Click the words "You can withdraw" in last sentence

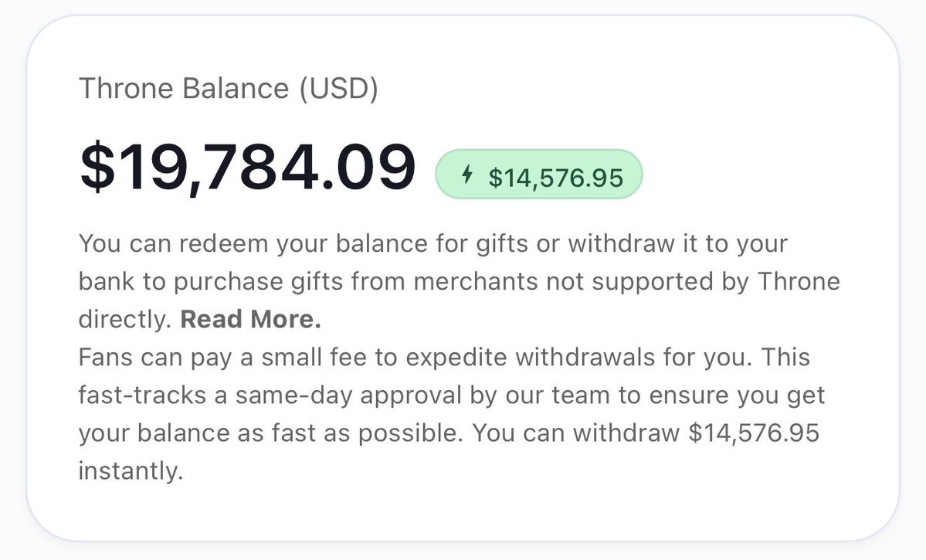[576, 433]
